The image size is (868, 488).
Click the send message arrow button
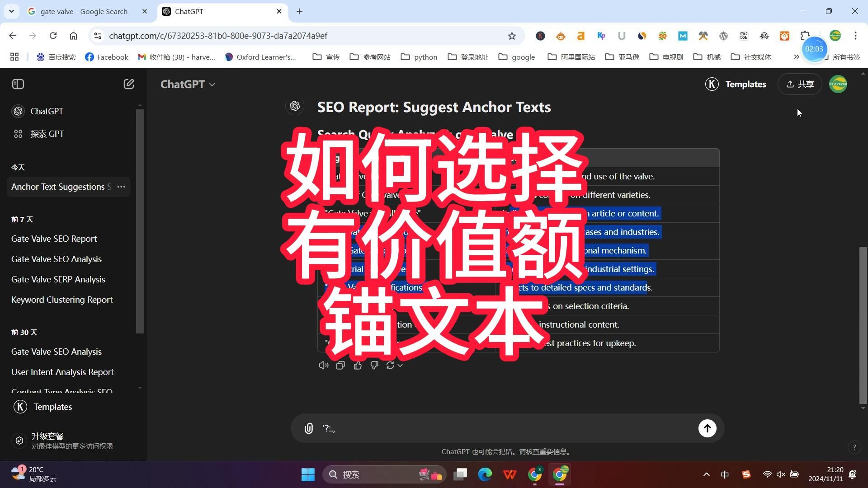(707, 428)
